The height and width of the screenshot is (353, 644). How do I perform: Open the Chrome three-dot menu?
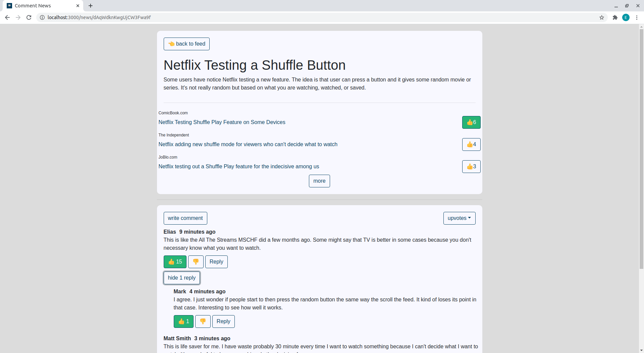coord(637,17)
